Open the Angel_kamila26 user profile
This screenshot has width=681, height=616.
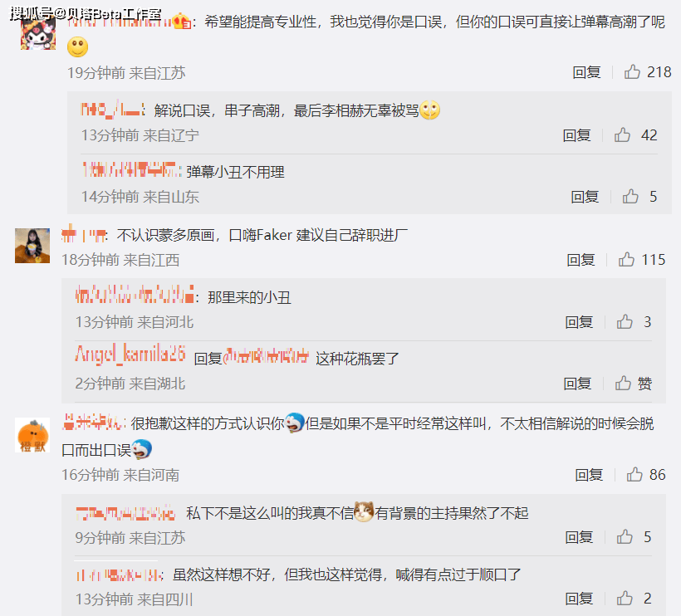pyautogui.click(x=130, y=354)
